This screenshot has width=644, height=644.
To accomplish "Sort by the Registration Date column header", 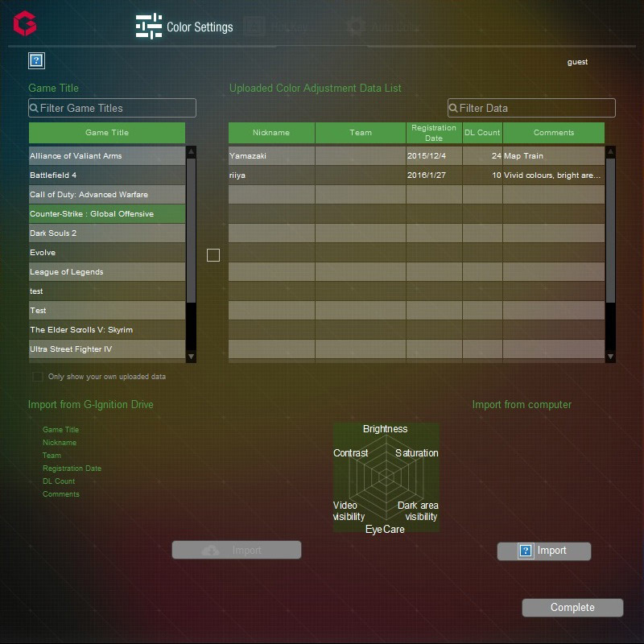I will click(434, 133).
